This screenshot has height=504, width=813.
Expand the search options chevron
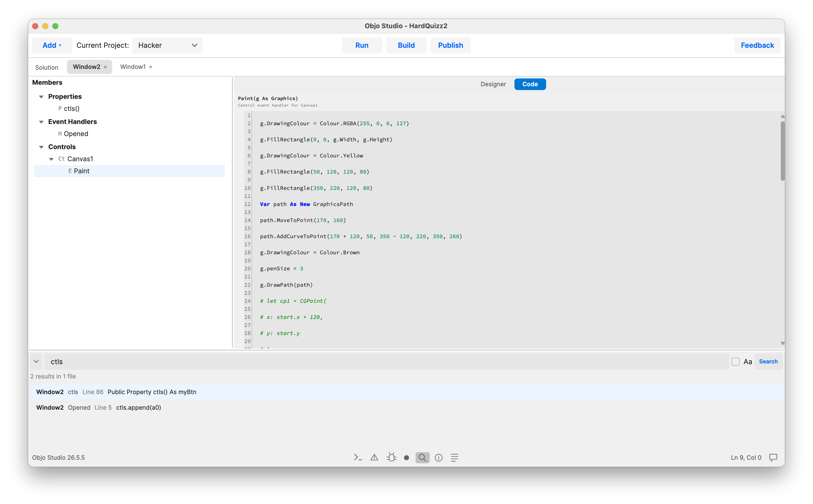point(36,362)
